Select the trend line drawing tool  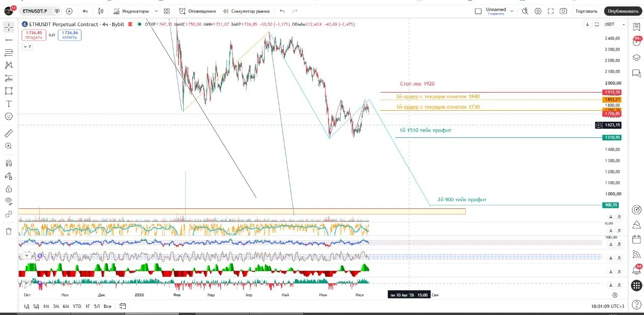click(9, 40)
